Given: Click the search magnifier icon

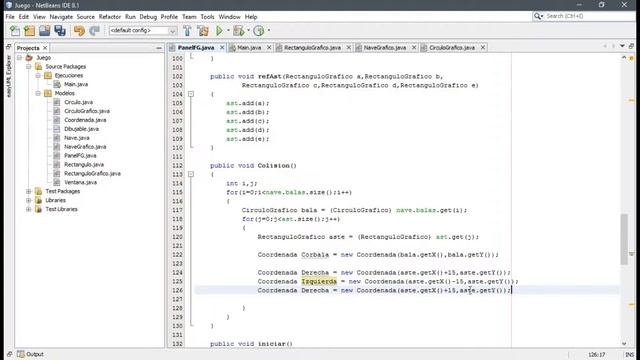Looking at the screenshot, I should click(x=538, y=16).
